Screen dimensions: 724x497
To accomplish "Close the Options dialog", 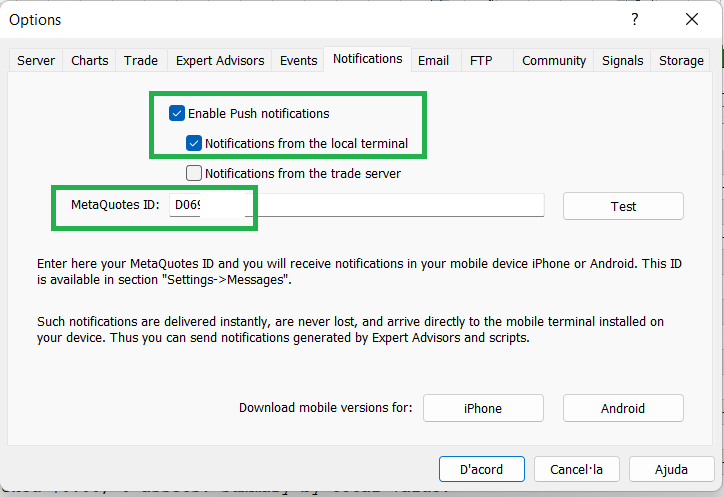I will 692,19.
